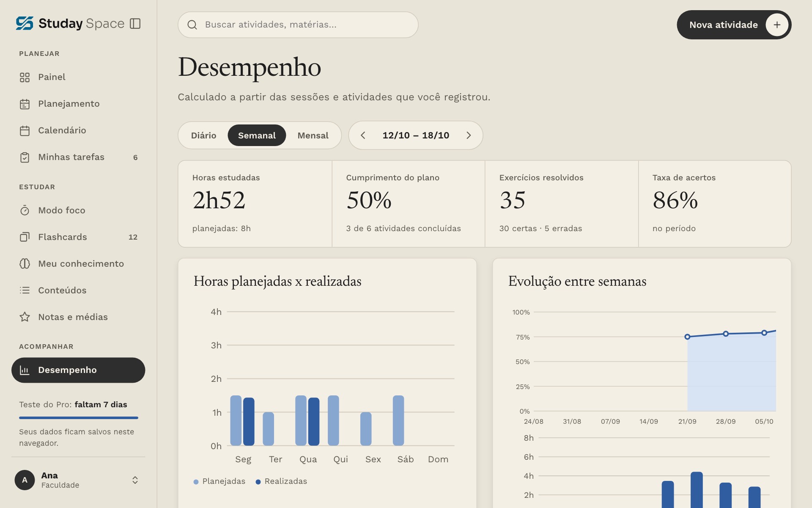This screenshot has height=508, width=812.
Task: Click the plus icon on Nova atividade
Action: coord(777,25)
